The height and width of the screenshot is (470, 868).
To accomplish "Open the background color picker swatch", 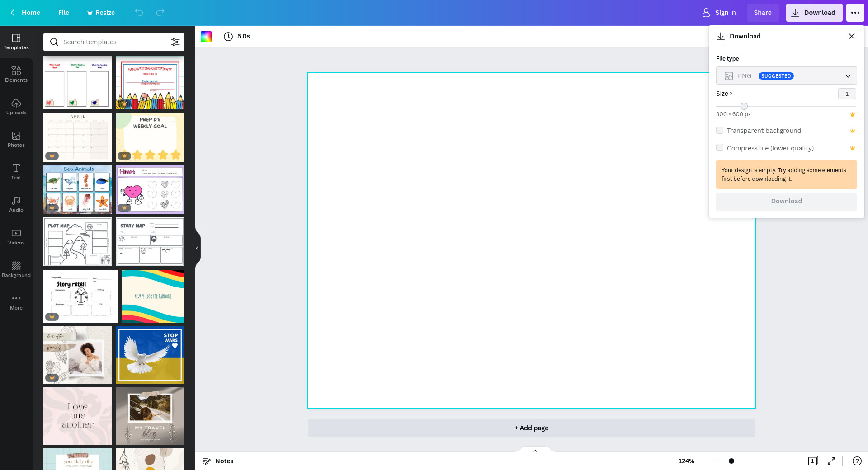I will (206, 37).
